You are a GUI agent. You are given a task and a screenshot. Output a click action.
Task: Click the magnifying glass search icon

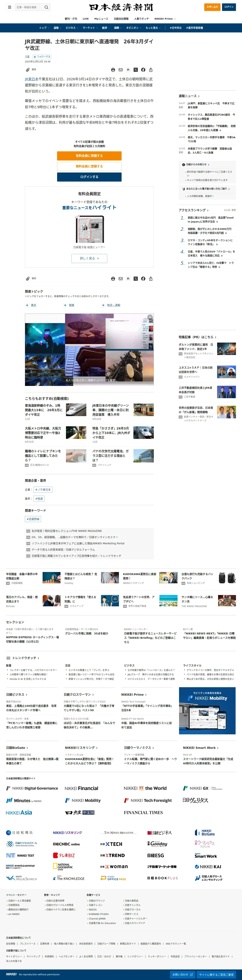[x=46, y=7]
